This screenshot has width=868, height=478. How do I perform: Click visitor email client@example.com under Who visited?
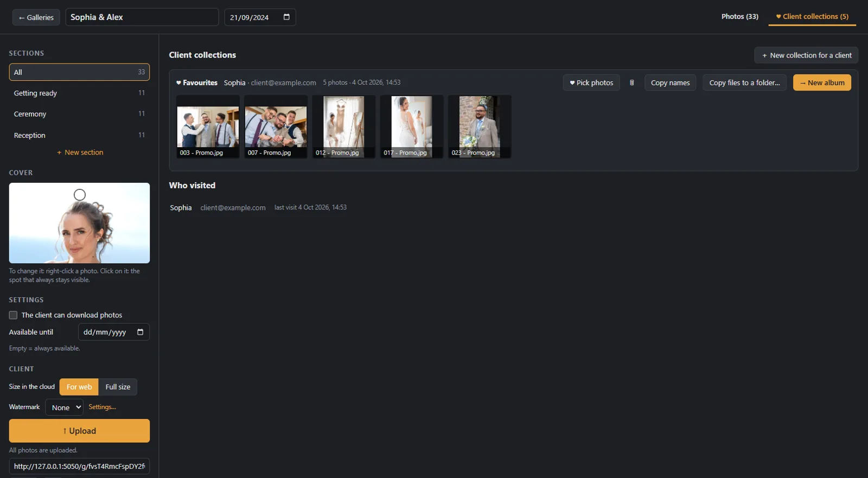pyautogui.click(x=233, y=208)
